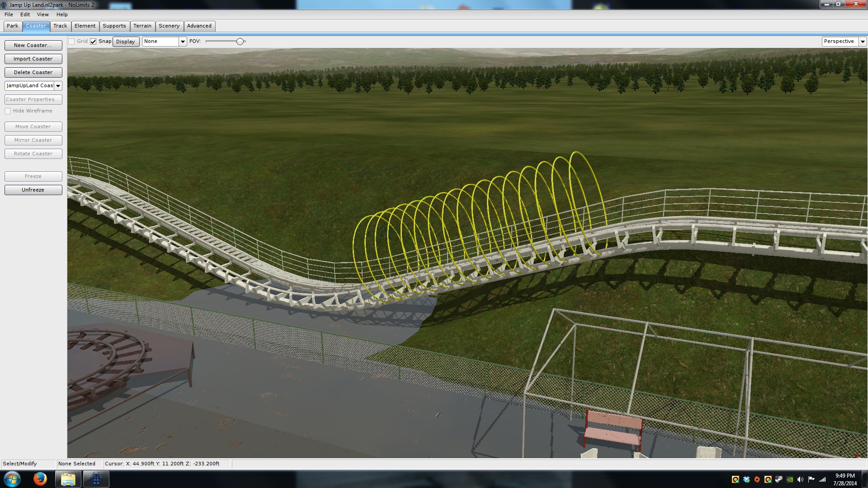Toggle the Hide Wireframe checkbox
The image size is (868, 488).
(8, 111)
